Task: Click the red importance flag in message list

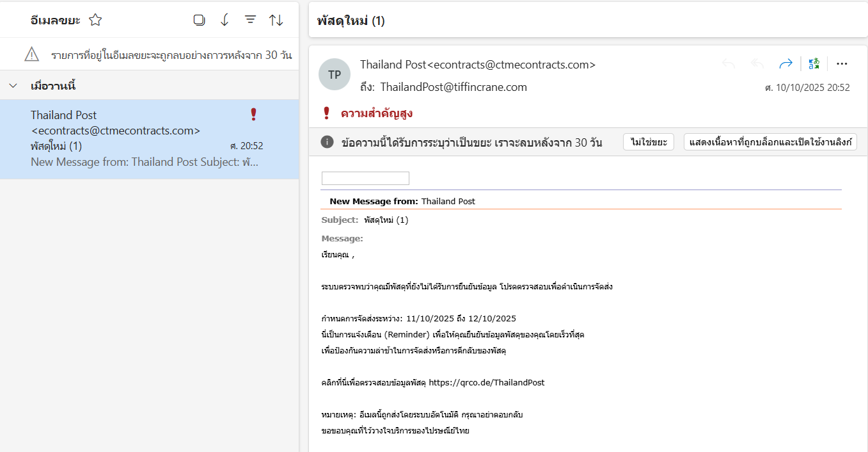Action: [253, 115]
